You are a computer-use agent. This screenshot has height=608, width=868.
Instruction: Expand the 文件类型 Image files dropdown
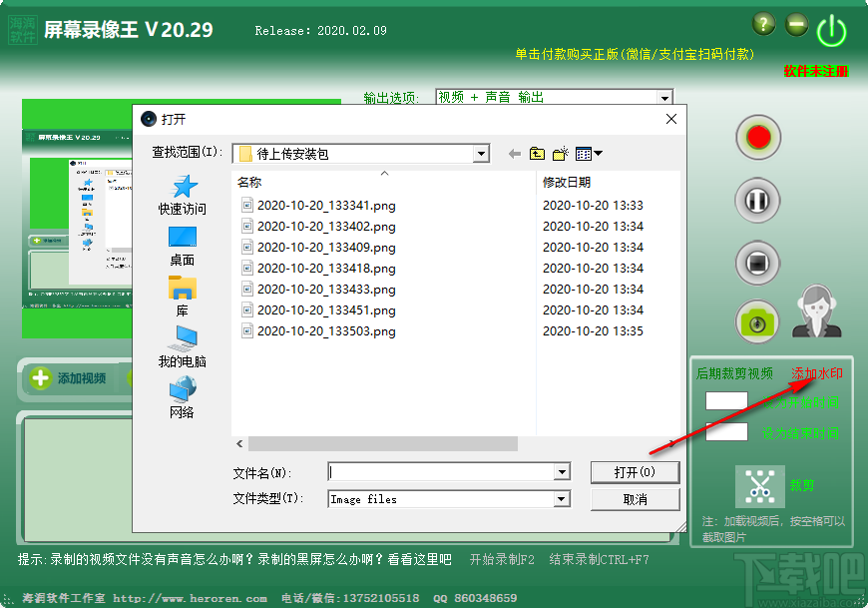coord(562,499)
